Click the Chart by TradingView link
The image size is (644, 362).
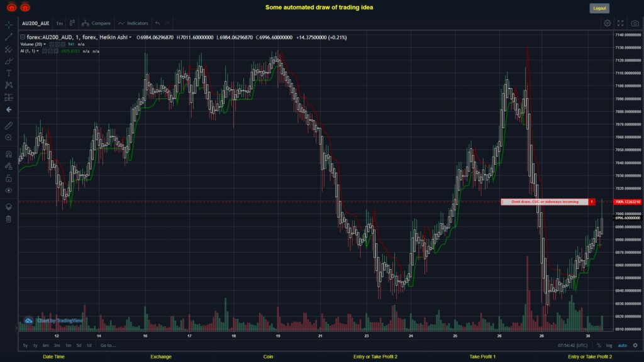[60, 321]
